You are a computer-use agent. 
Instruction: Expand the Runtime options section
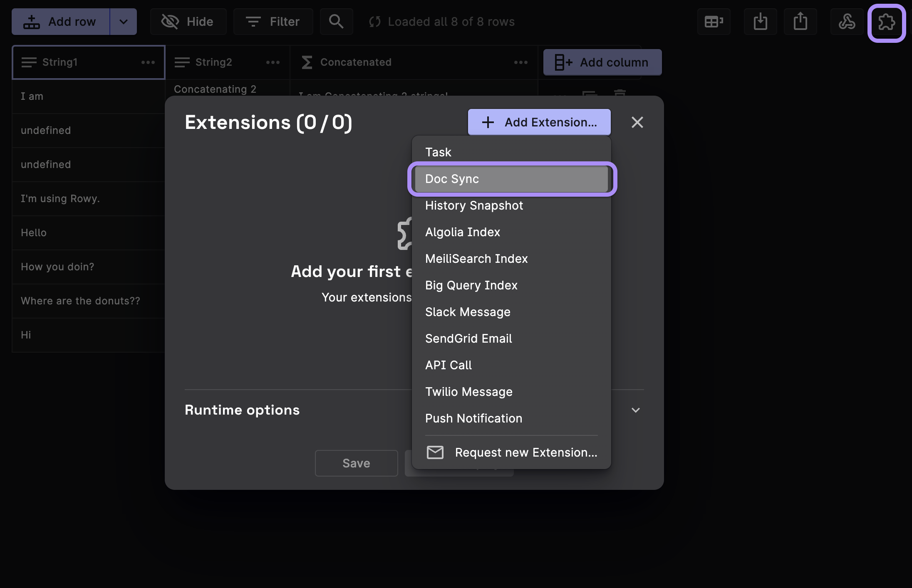[x=635, y=410]
